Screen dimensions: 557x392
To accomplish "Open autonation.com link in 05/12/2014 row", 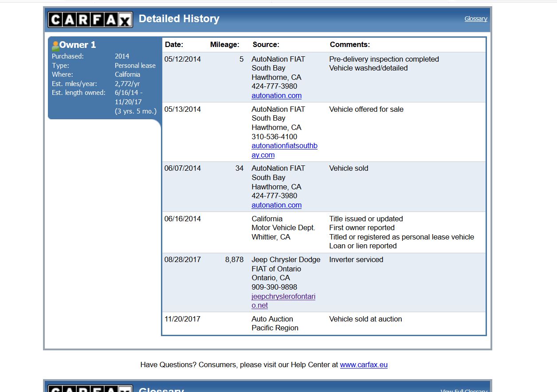I will tap(276, 95).
